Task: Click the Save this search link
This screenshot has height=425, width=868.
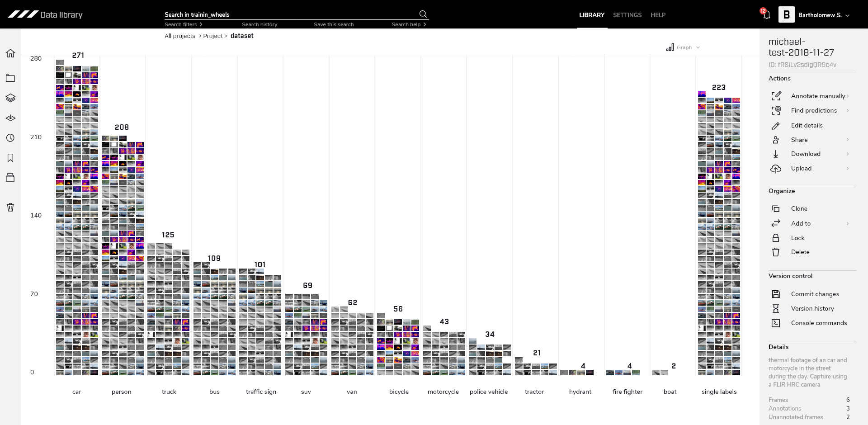Action: click(x=334, y=24)
